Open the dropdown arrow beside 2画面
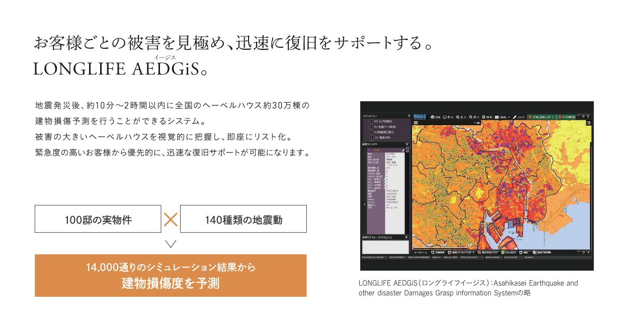The height and width of the screenshot is (332, 644). tap(509, 117)
